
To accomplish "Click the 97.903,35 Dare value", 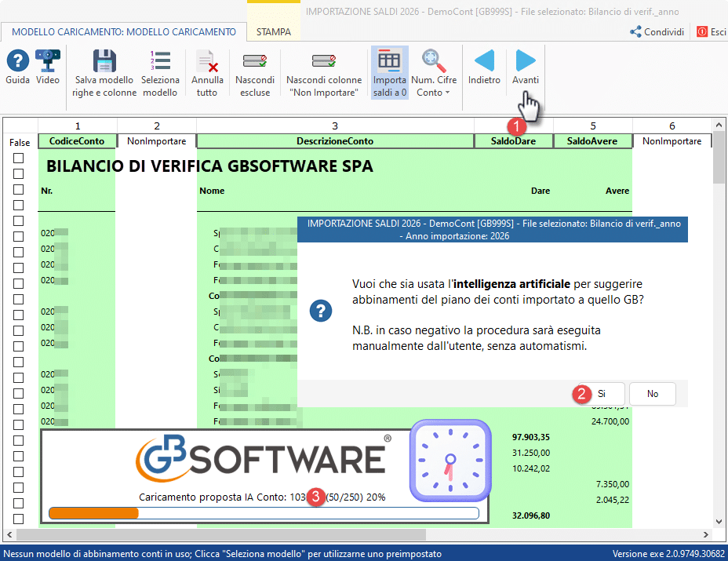I will (530, 437).
